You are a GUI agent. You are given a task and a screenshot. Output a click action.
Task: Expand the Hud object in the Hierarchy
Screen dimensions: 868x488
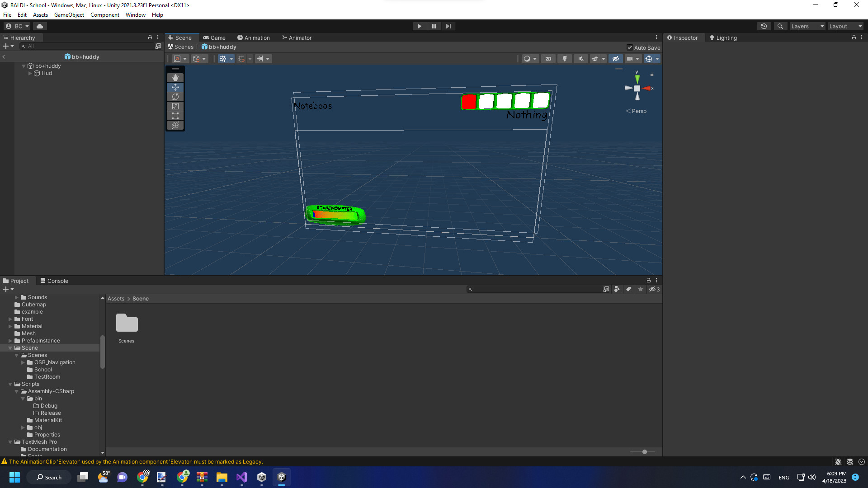pyautogui.click(x=29, y=73)
